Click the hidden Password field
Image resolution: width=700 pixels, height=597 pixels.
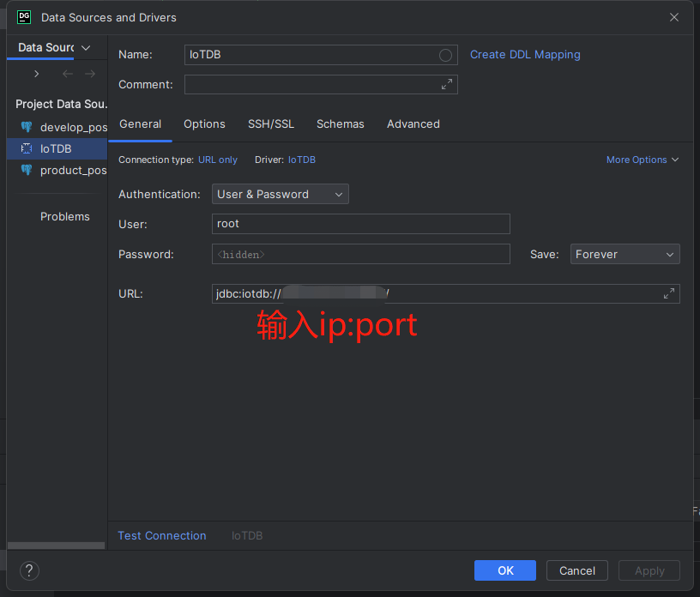361,254
